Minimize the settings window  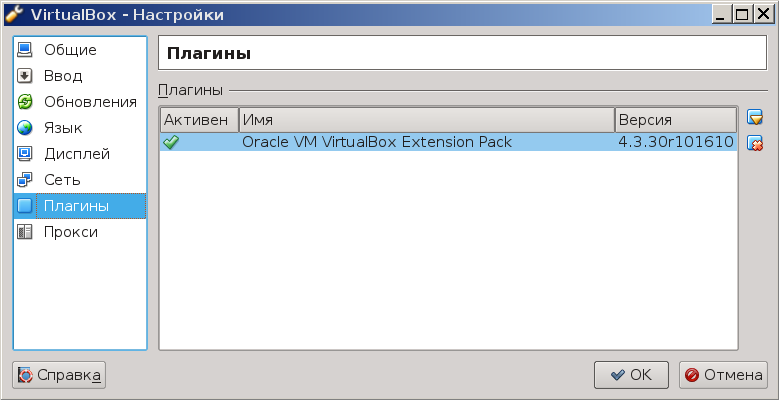[721, 15]
